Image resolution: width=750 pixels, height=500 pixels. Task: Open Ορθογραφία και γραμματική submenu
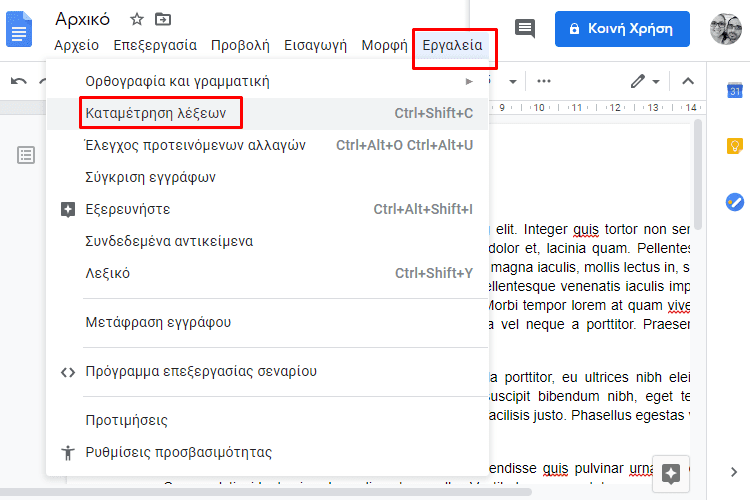pos(267,81)
